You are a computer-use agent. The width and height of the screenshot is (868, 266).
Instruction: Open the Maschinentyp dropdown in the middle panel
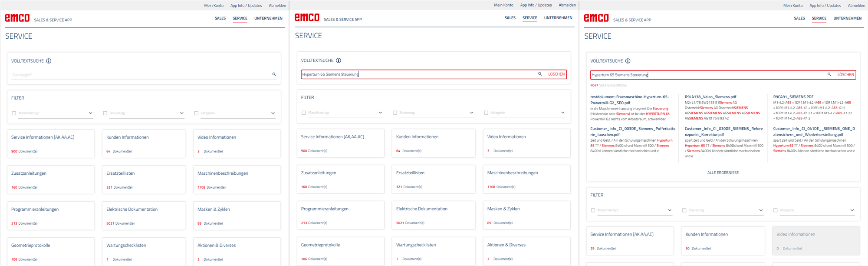[x=380, y=113]
